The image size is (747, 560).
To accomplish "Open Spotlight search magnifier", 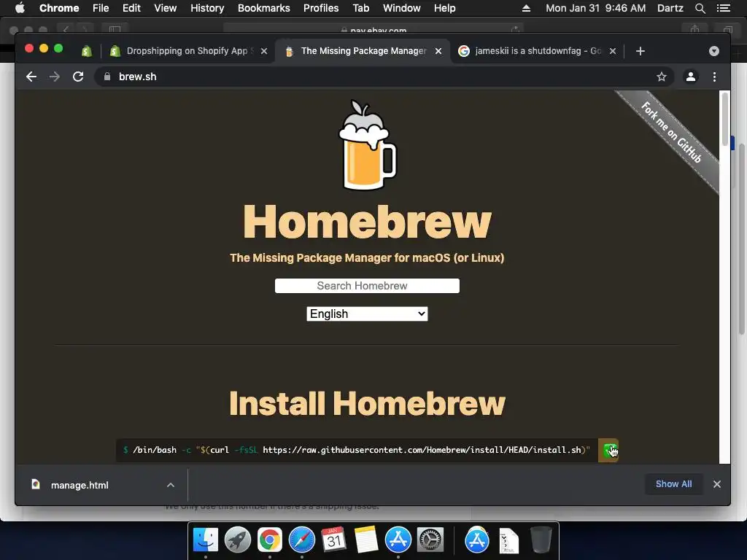I will tap(700, 8).
